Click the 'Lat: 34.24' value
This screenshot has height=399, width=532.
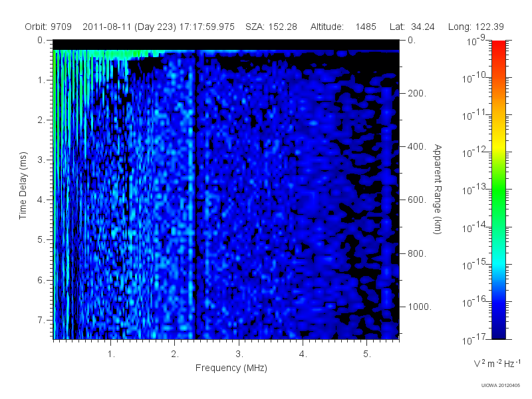coord(412,27)
